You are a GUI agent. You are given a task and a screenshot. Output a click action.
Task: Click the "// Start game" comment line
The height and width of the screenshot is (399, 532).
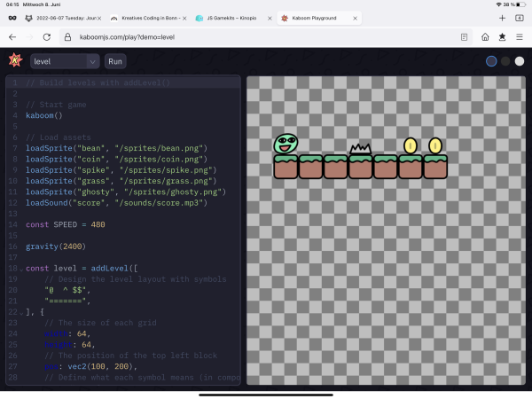56,105
